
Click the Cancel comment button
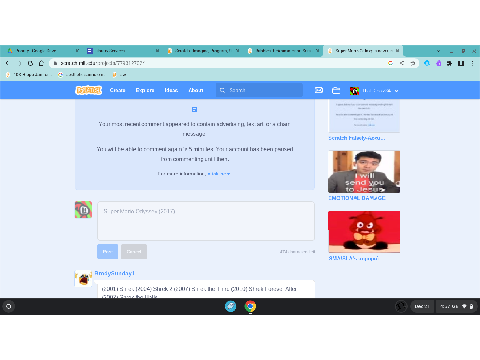click(x=134, y=251)
